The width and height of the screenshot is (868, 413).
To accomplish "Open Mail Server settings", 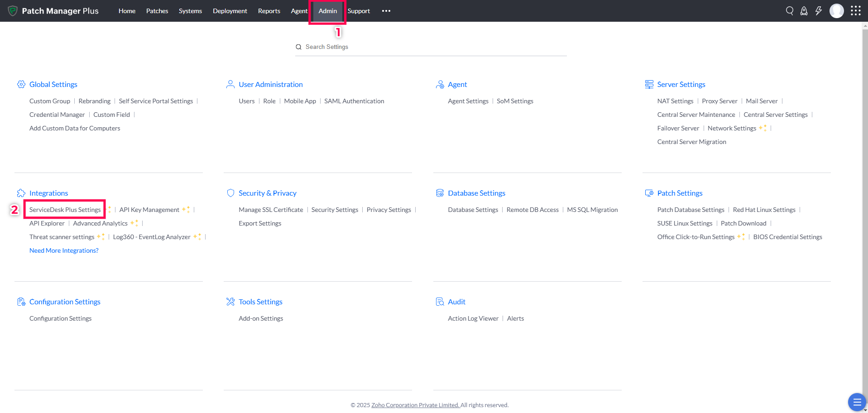I will (x=762, y=101).
